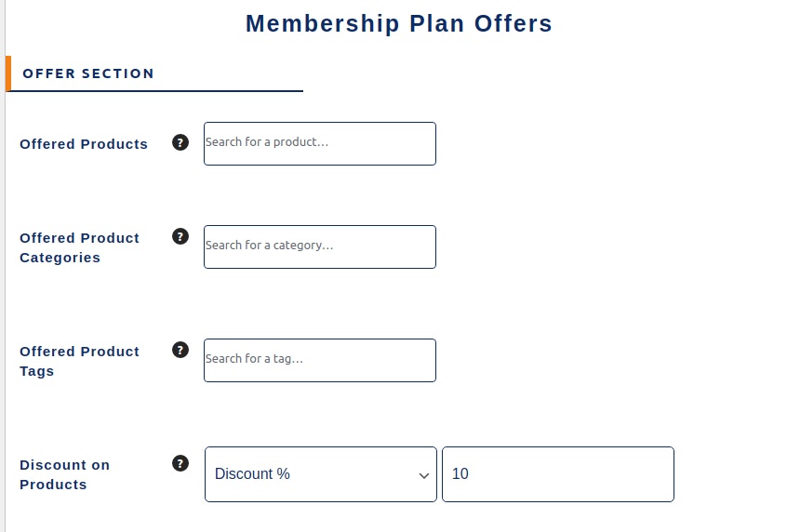Select the Search for a tag field
The image size is (787, 532).
[320, 360]
